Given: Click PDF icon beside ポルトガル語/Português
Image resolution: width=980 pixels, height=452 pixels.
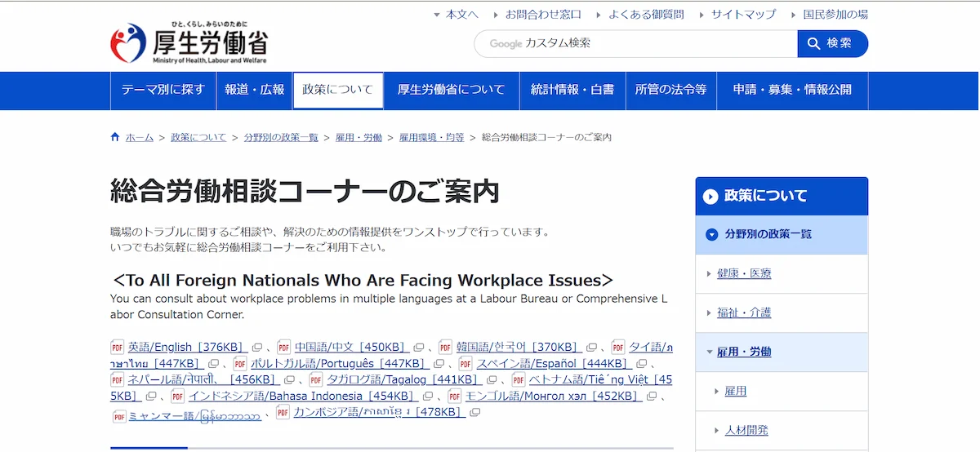Looking at the screenshot, I should tap(240, 363).
